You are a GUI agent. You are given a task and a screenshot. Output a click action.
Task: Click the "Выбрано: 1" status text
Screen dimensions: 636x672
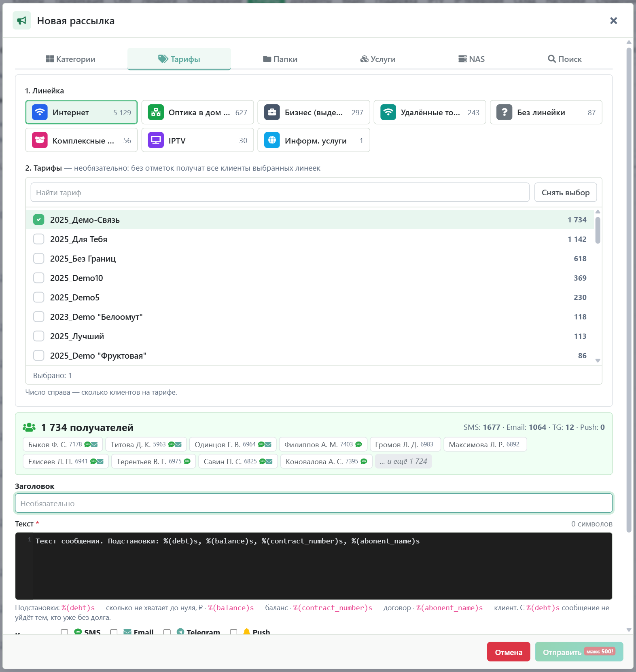pyautogui.click(x=52, y=375)
